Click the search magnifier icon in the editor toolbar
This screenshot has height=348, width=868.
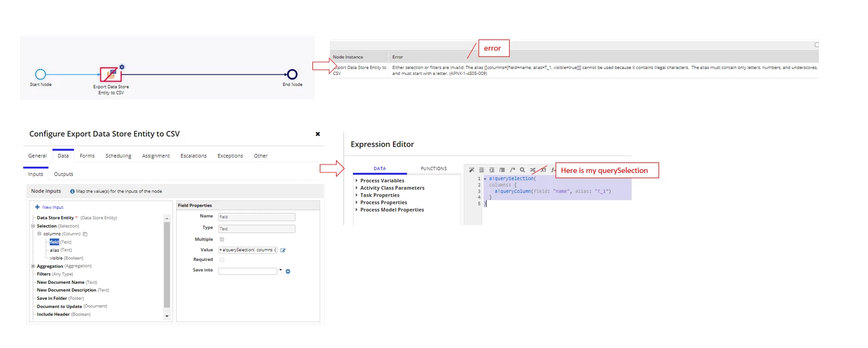[x=522, y=170]
